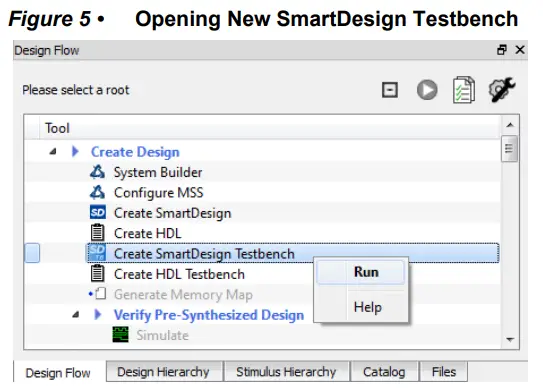Choose Run from the context menu
The image size is (543, 392).
point(361,273)
